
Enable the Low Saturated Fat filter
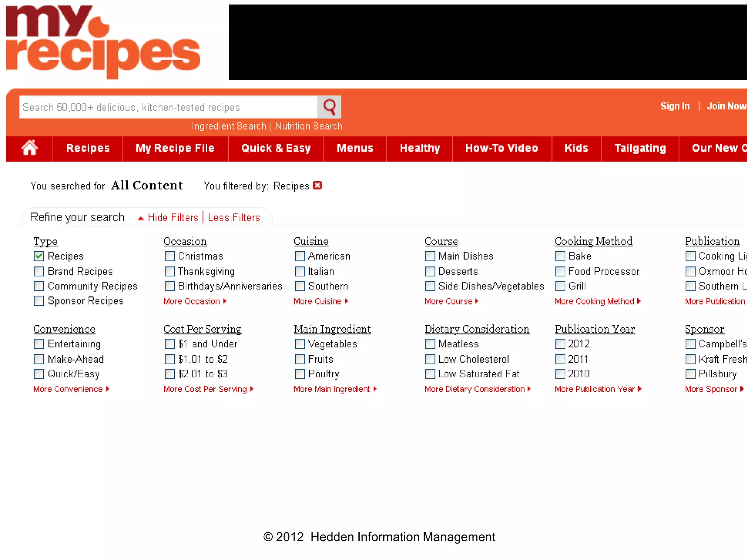[430, 374]
